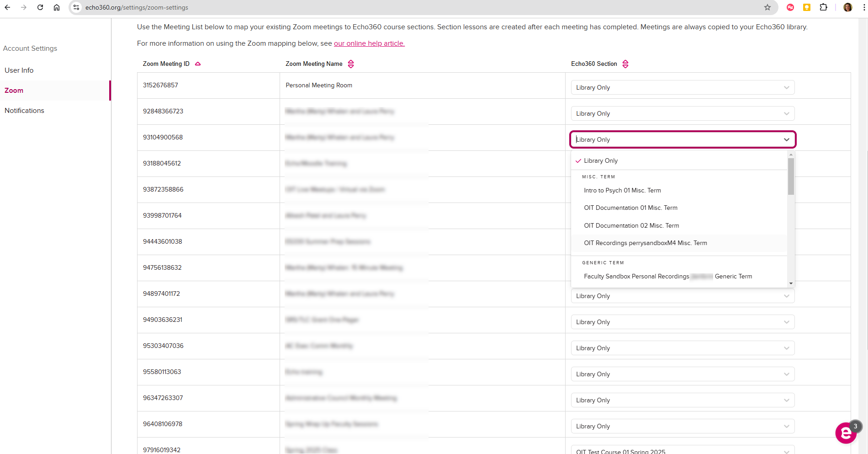Click meeting ID 94443601038

(x=163, y=241)
